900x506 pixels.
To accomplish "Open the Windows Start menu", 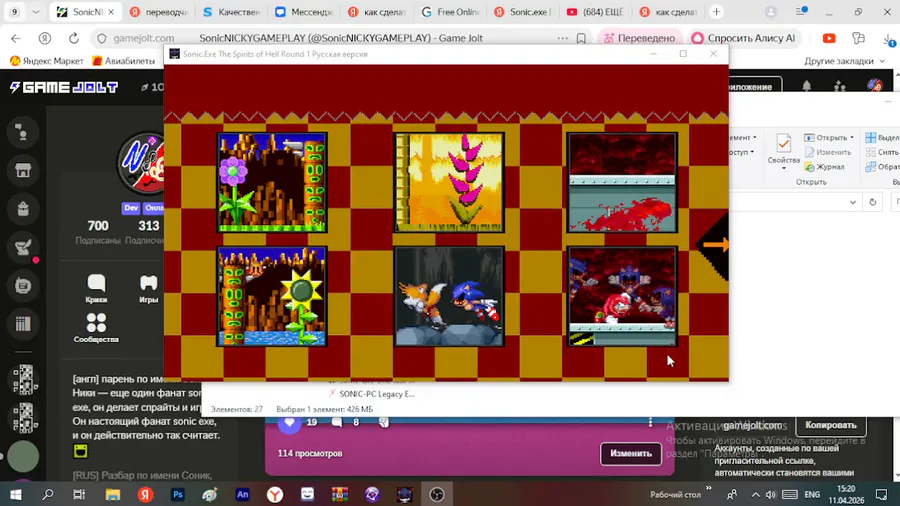I will [x=15, y=495].
